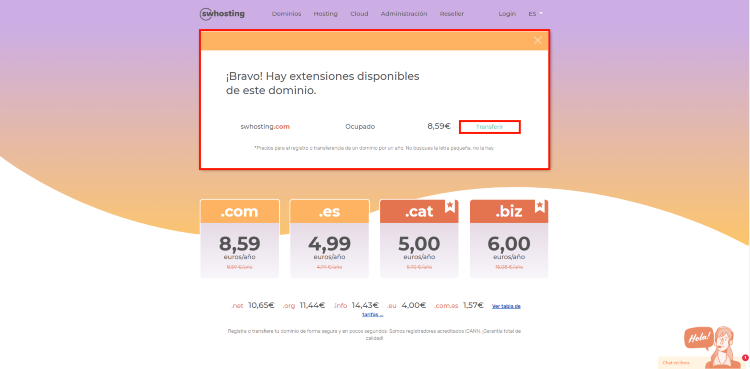
Task: Select the .es price card
Action: pos(330,238)
